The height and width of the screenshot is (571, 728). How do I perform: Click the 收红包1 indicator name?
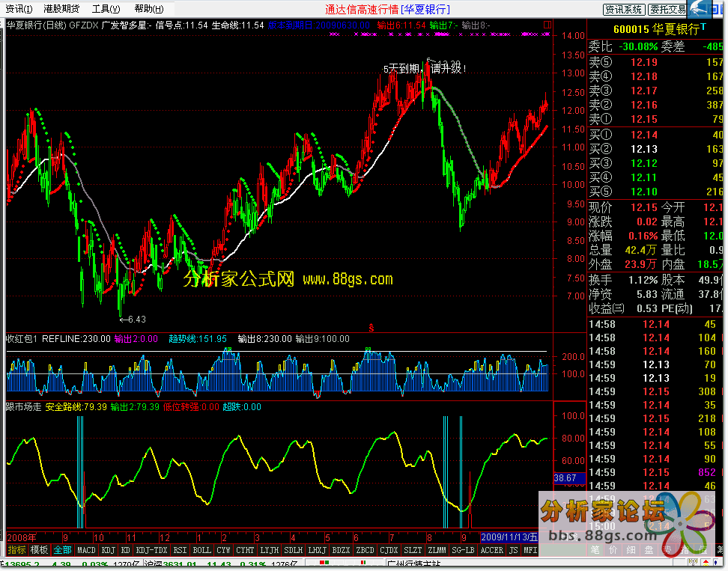point(22,340)
